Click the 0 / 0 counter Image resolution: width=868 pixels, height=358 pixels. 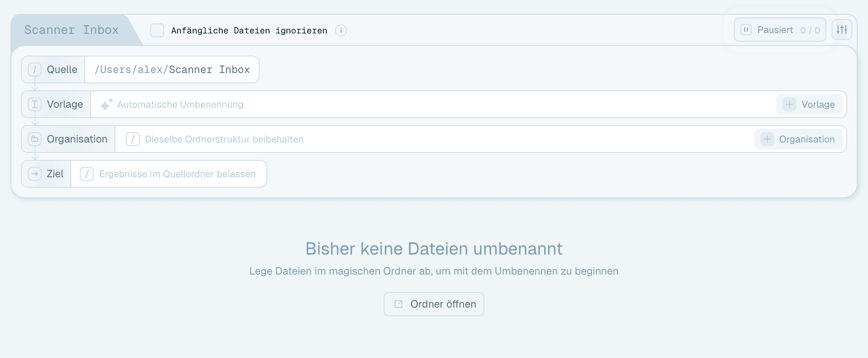(810, 30)
